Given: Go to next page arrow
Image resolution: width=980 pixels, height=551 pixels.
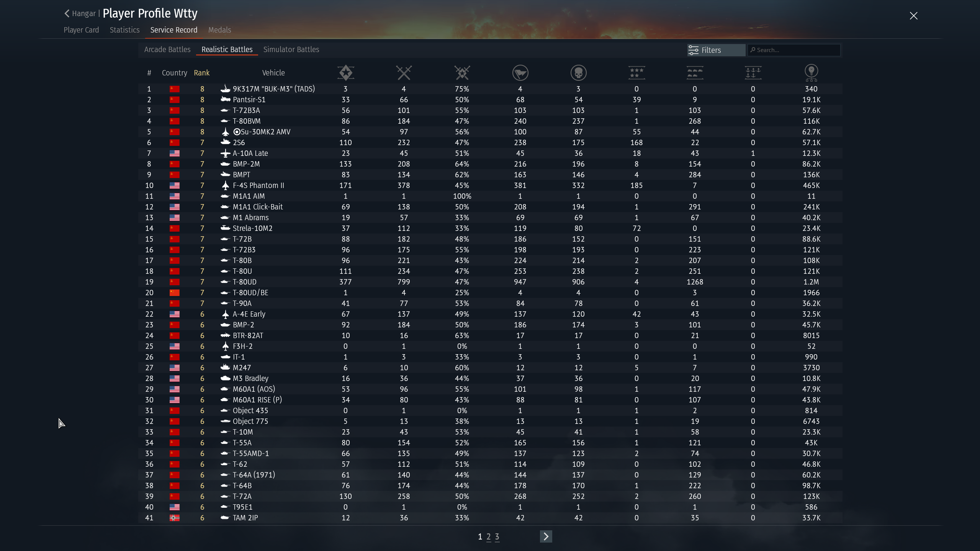Looking at the screenshot, I should [546, 536].
